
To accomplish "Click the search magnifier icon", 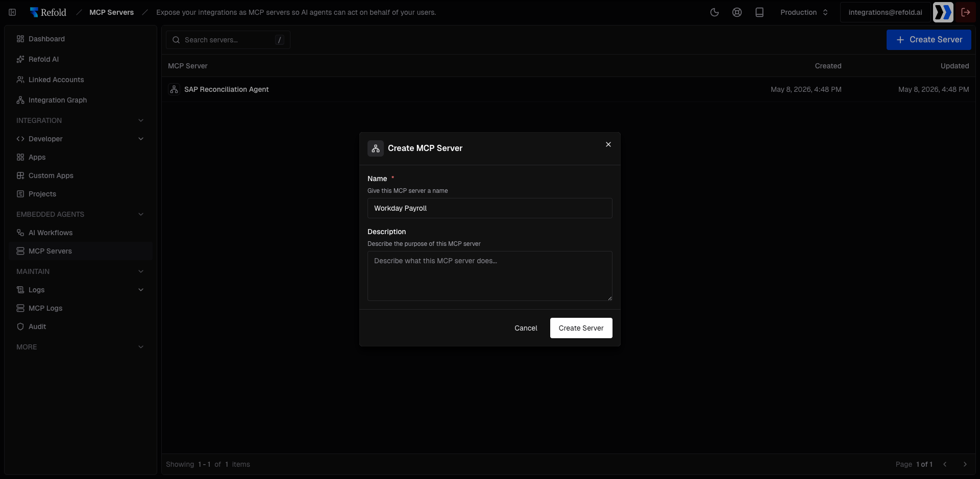I will (x=176, y=40).
